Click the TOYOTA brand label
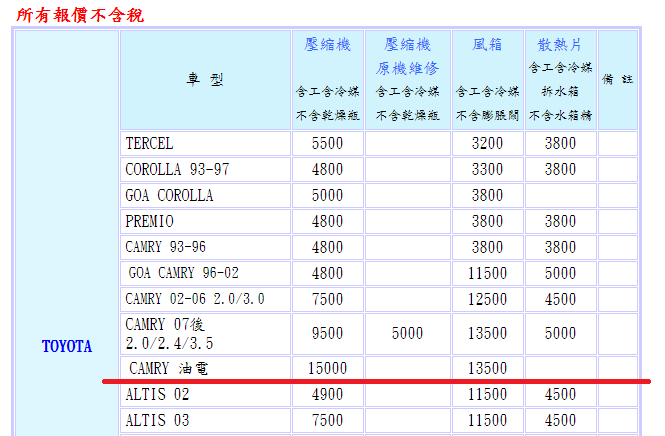The height and width of the screenshot is (436, 665). [67, 347]
